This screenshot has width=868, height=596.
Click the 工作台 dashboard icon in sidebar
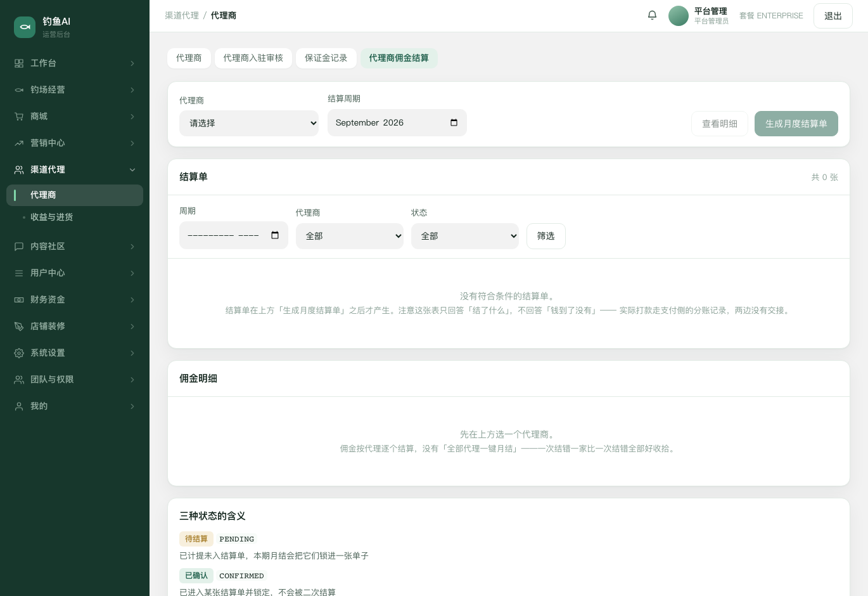click(19, 63)
